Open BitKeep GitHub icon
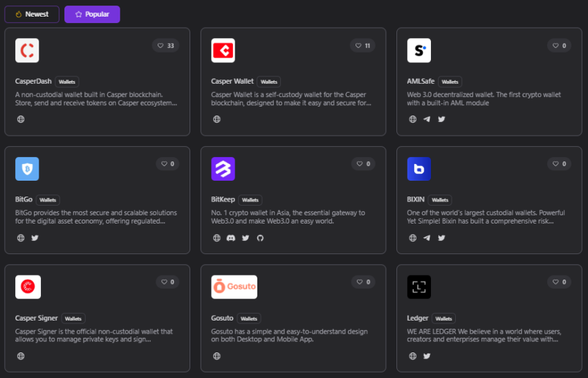 coord(260,238)
